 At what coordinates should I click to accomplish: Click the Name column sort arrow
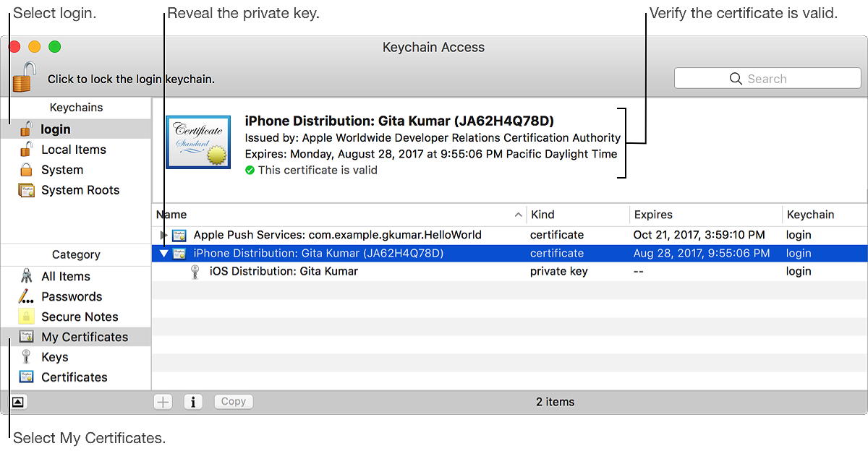[518, 215]
